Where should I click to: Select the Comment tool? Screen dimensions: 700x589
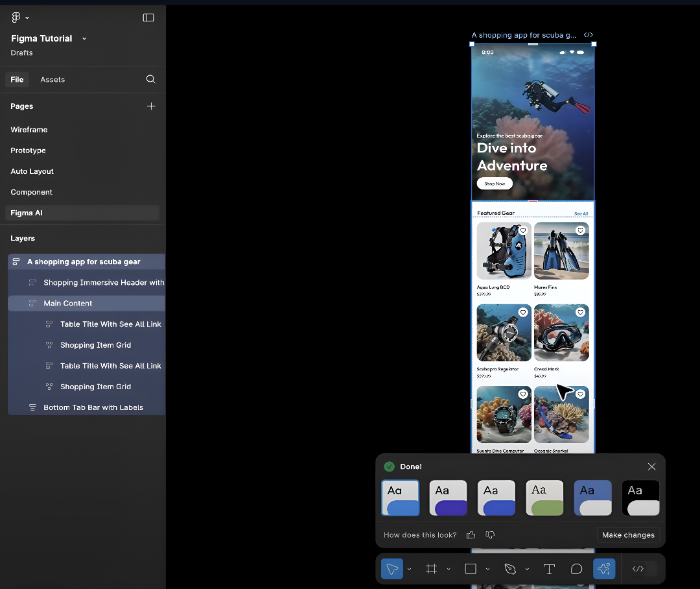tap(576, 569)
